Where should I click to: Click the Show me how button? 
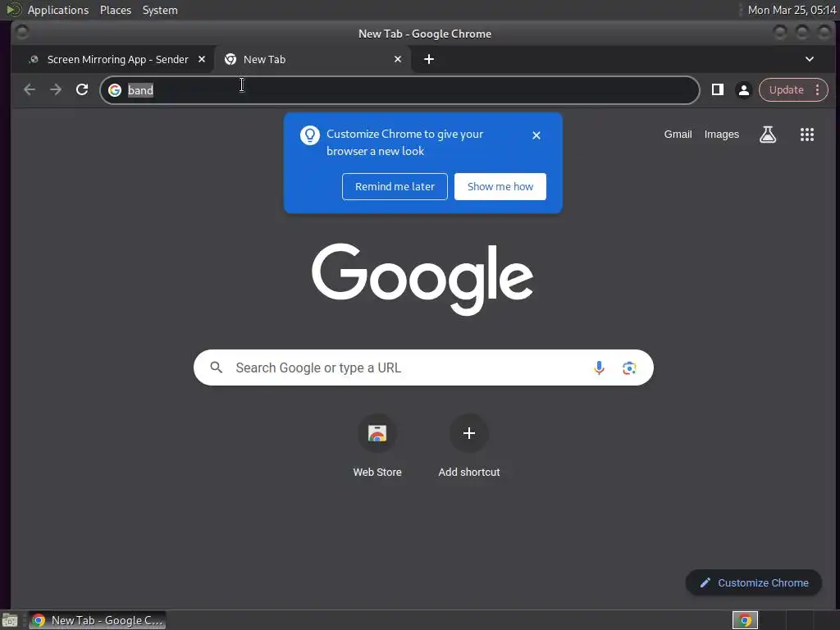[x=500, y=186]
